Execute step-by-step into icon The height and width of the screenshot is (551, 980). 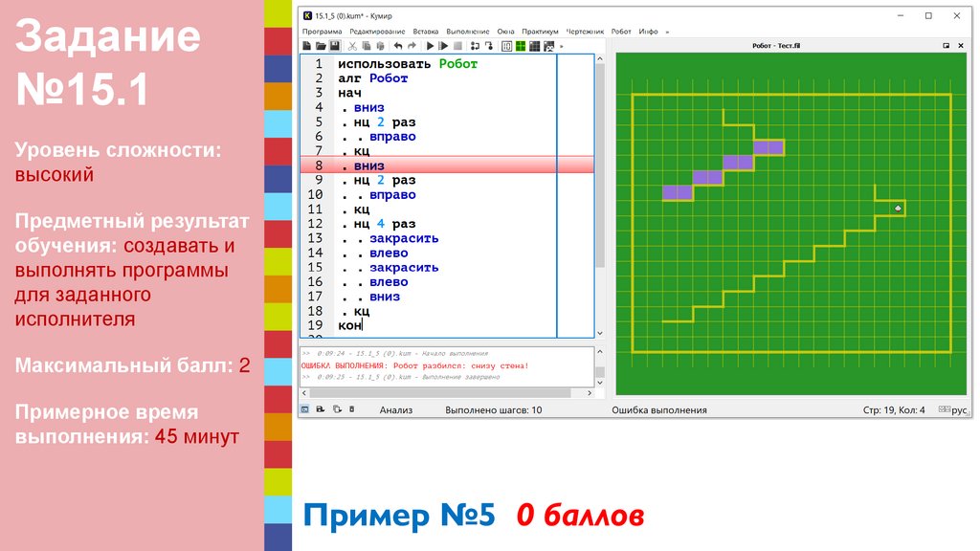click(x=475, y=46)
